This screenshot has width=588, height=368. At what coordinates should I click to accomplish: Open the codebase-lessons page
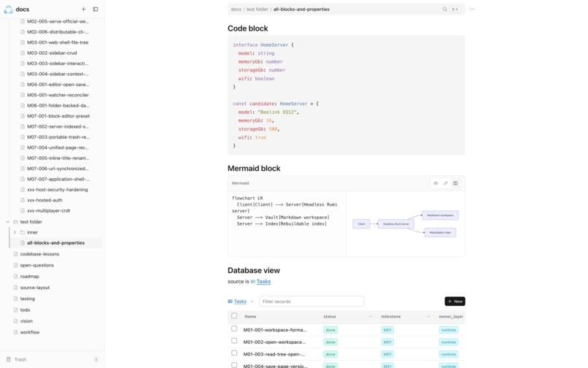tap(39, 254)
